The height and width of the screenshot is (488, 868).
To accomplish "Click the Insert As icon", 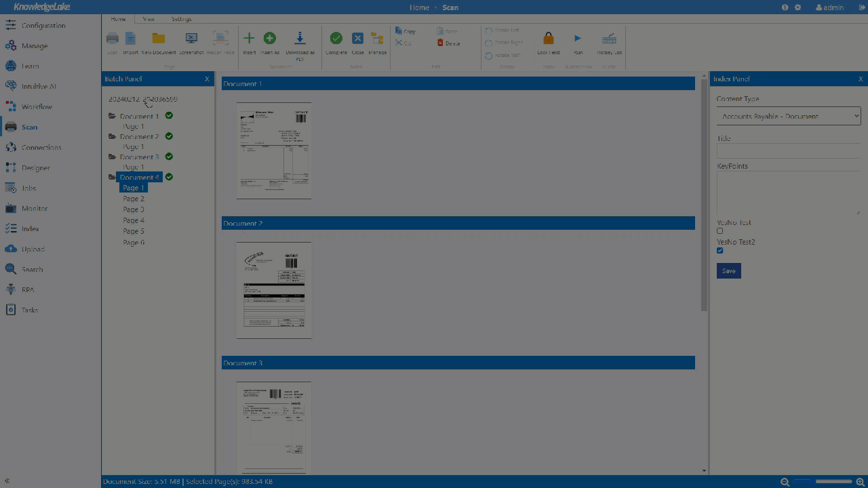I will point(270,39).
